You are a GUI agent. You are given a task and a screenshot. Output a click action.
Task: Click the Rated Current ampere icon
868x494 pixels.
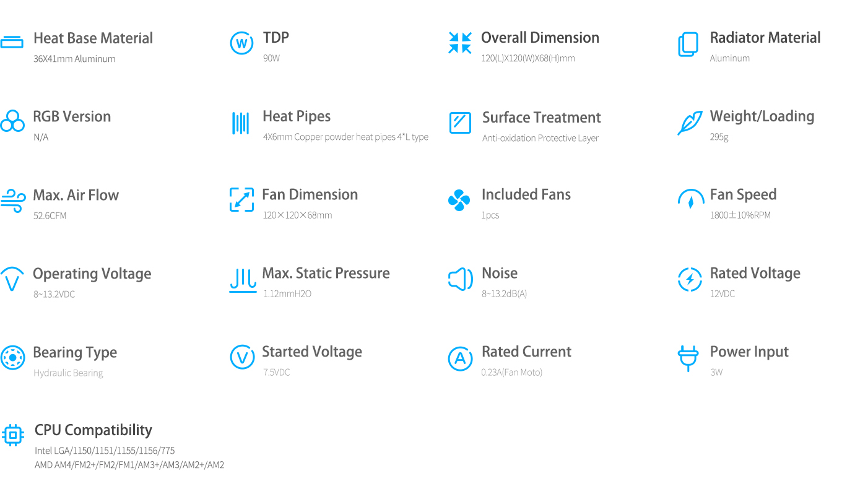[460, 358]
